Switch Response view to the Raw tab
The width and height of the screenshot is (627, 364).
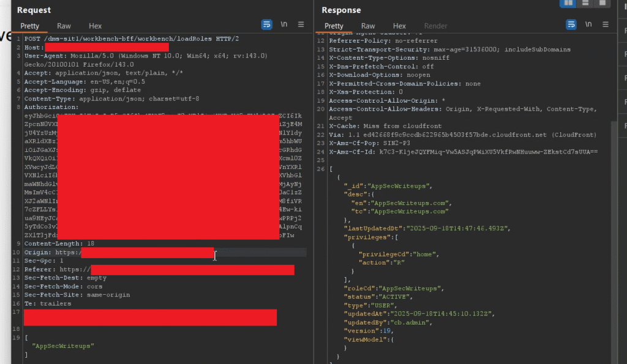368,26
